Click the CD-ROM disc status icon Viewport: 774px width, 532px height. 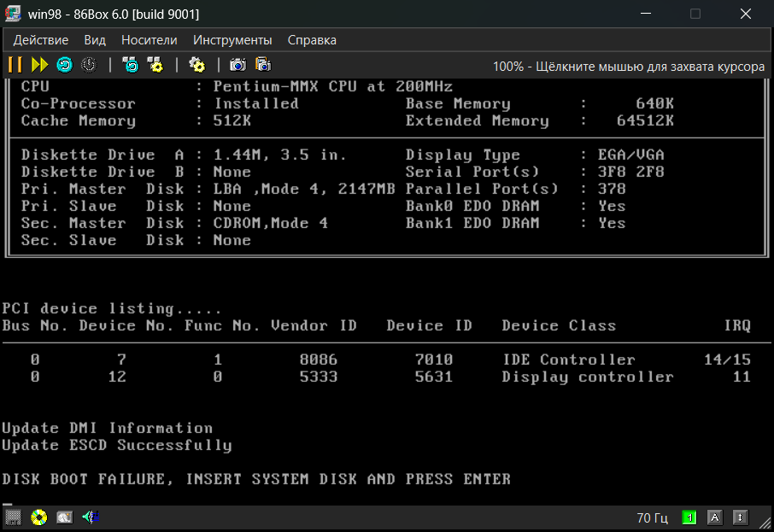[x=39, y=517]
